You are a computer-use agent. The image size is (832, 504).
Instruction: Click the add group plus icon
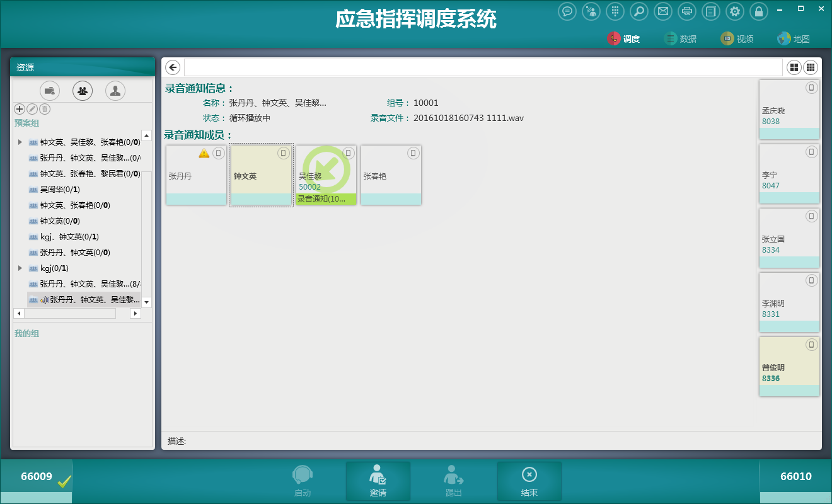20,109
